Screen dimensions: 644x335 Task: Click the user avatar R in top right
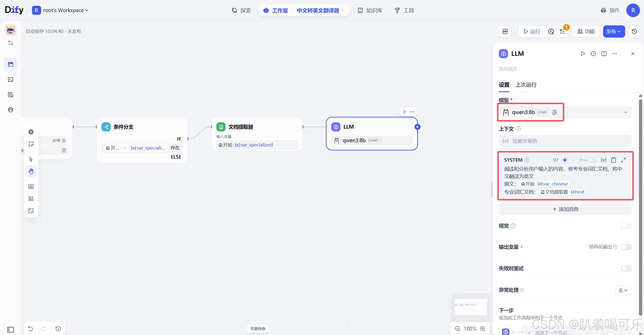click(633, 10)
